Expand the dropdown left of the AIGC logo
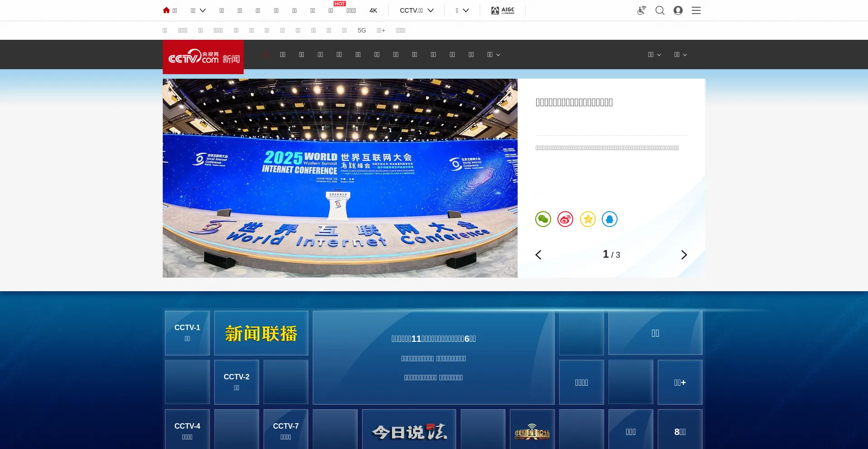 pyautogui.click(x=462, y=10)
